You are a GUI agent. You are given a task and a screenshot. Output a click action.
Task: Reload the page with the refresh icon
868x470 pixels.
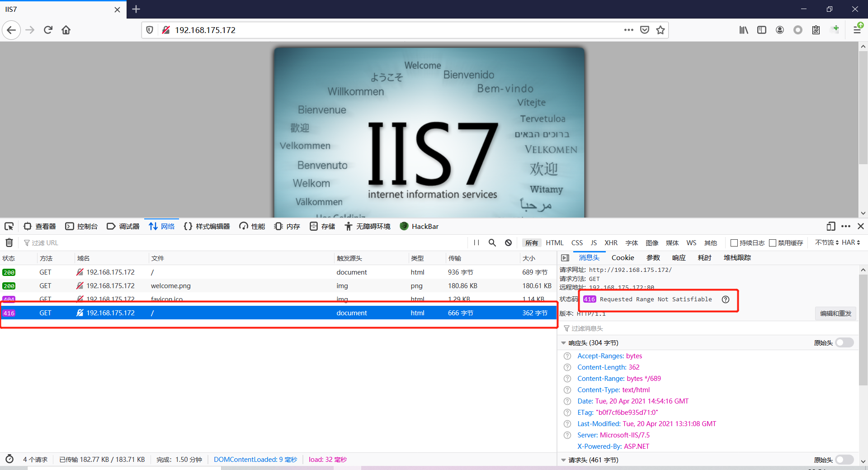point(48,30)
